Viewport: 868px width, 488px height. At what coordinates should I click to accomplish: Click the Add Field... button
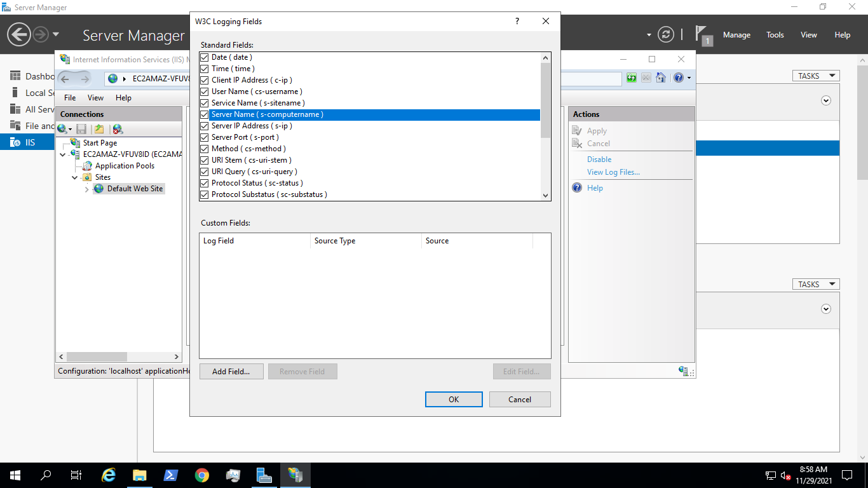click(231, 372)
